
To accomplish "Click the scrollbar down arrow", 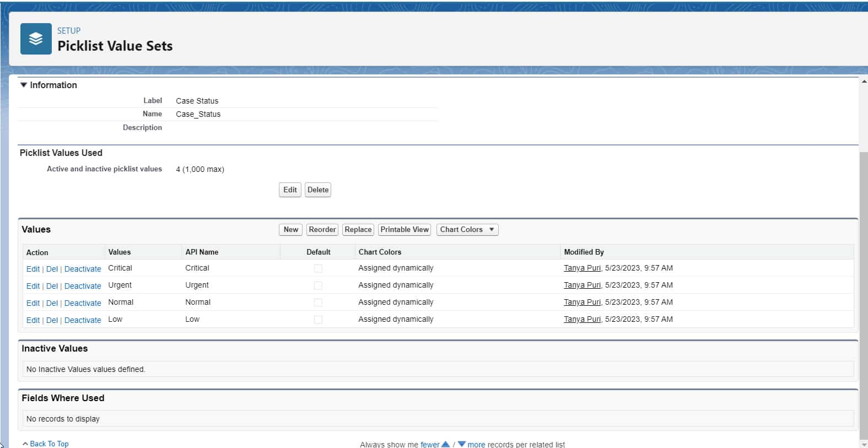I will [863, 444].
